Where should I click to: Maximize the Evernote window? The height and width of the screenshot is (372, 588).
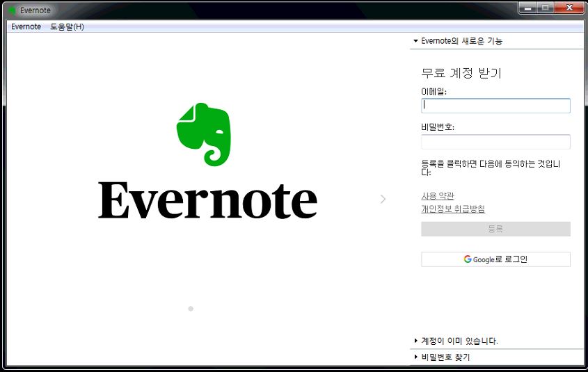(x=546, y=8)
